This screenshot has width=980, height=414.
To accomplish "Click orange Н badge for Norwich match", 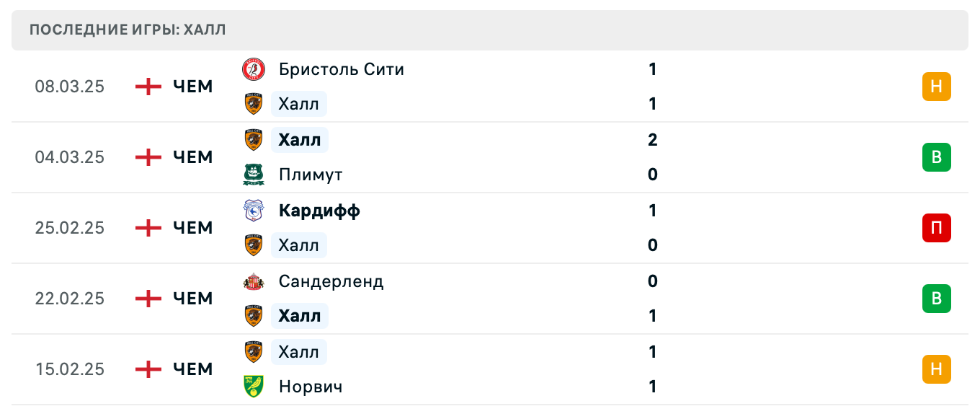I will tap(936, 369).
